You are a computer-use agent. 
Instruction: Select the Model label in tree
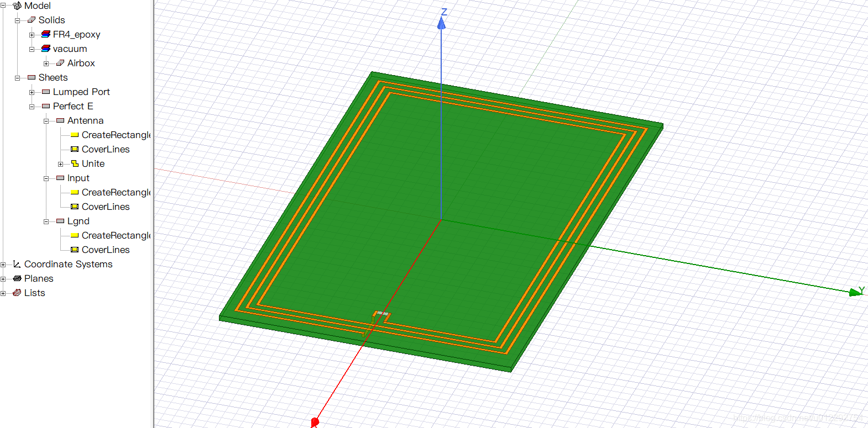click(x=38, y=6)
